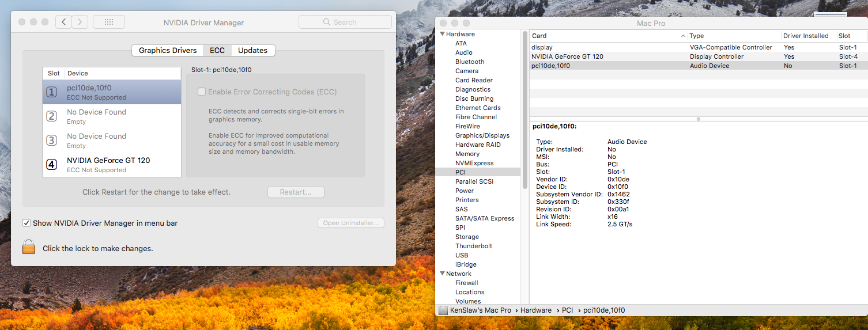This screenshot has width=868, height=330.
Task: Select Audio in the Hardware list
Action: 464,52
